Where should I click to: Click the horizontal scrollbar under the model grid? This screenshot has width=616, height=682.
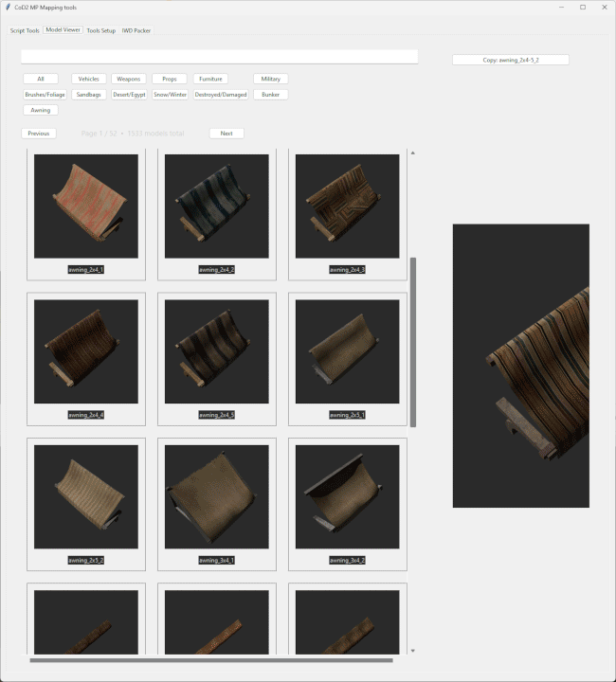[x=211, y=660]
